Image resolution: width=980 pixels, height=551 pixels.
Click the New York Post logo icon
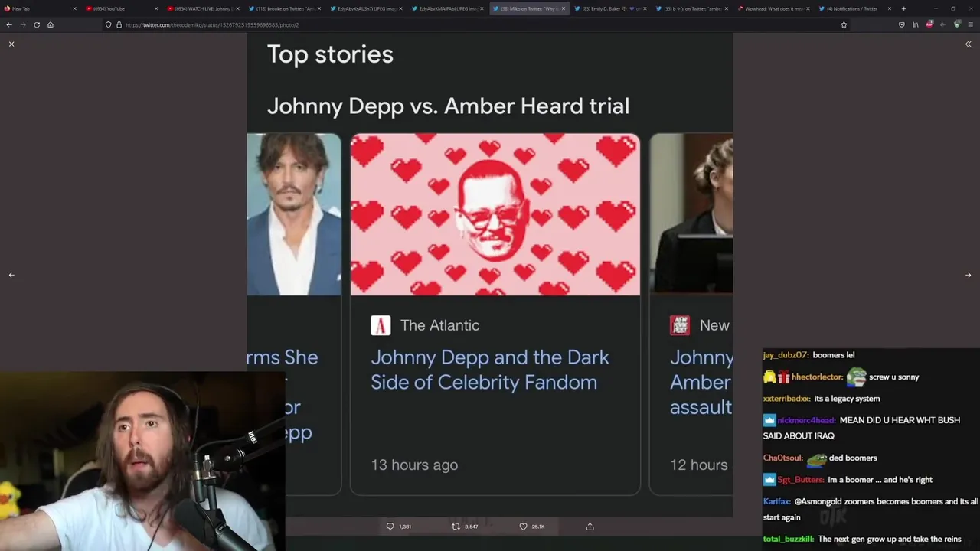(680, 325)
